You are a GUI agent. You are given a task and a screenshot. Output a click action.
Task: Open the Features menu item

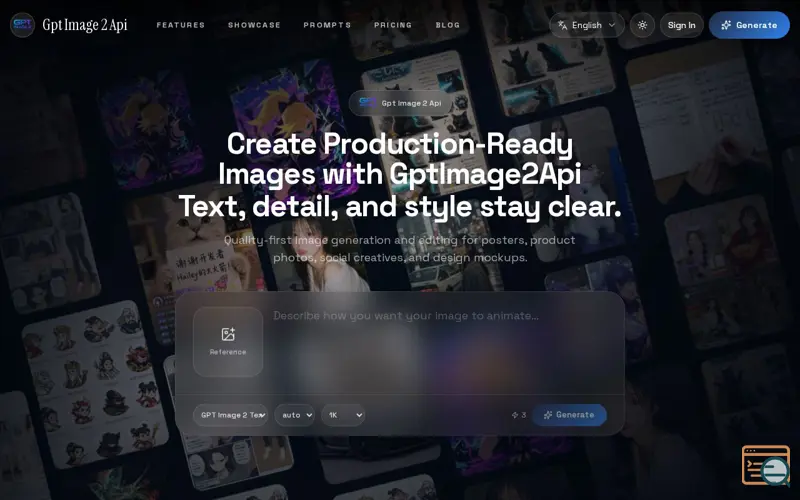181,25
